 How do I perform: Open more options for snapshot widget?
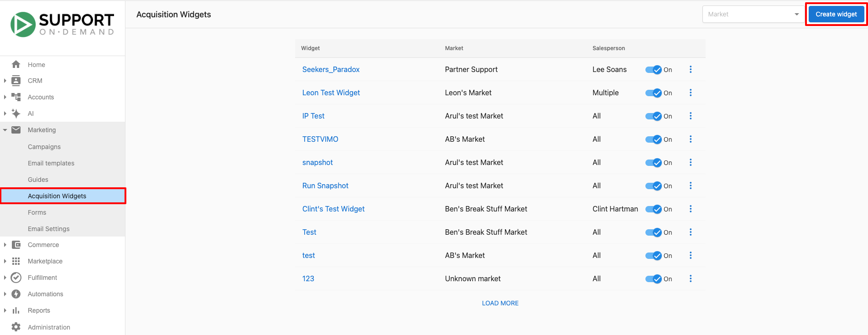click(691, 162)
